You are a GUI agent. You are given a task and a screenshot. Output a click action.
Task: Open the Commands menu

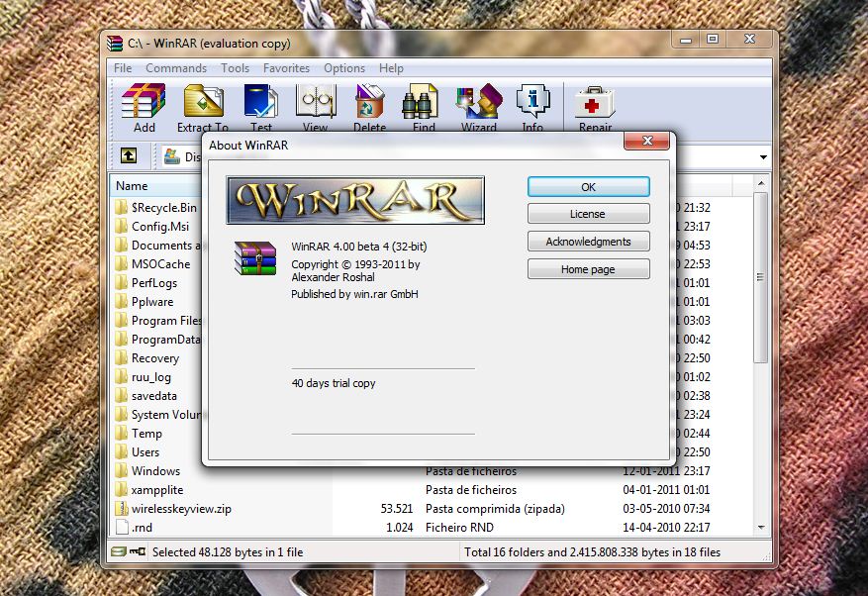(x=176, y=68)
